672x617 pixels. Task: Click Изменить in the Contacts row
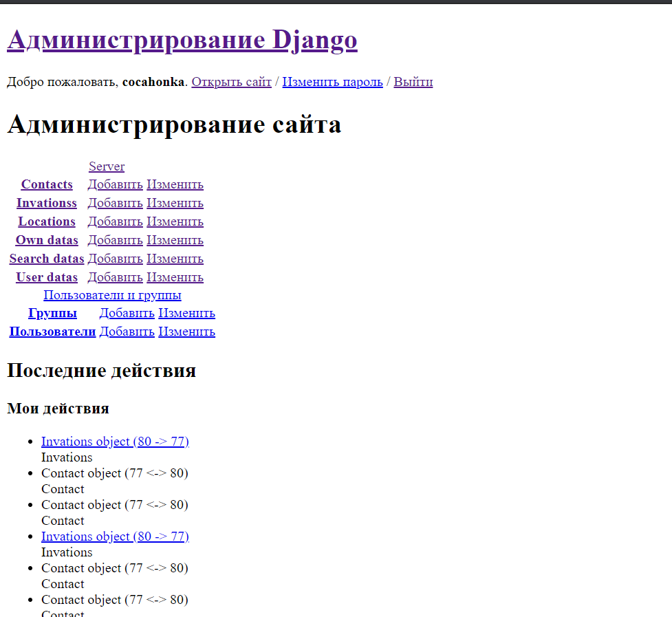pyautogui.click(x=175, y=184)
